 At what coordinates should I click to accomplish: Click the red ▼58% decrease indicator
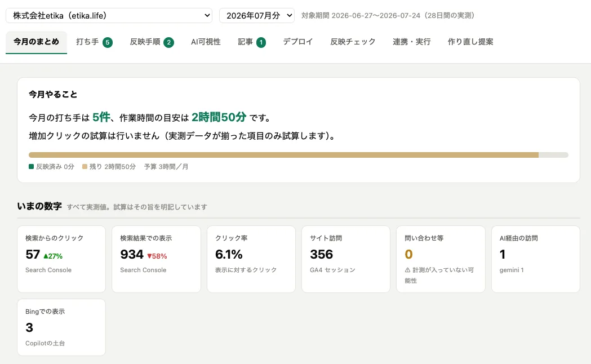coord(157,256)
